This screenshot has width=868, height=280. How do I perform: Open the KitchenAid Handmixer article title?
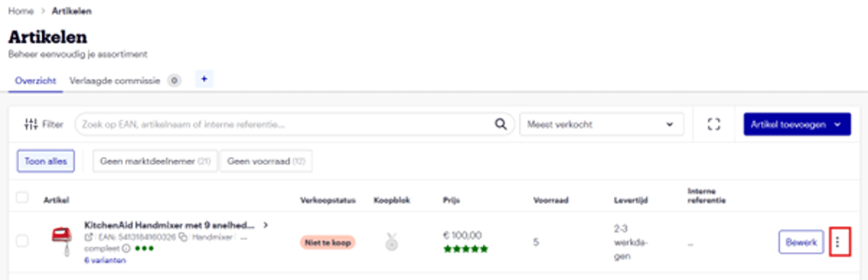170,225
